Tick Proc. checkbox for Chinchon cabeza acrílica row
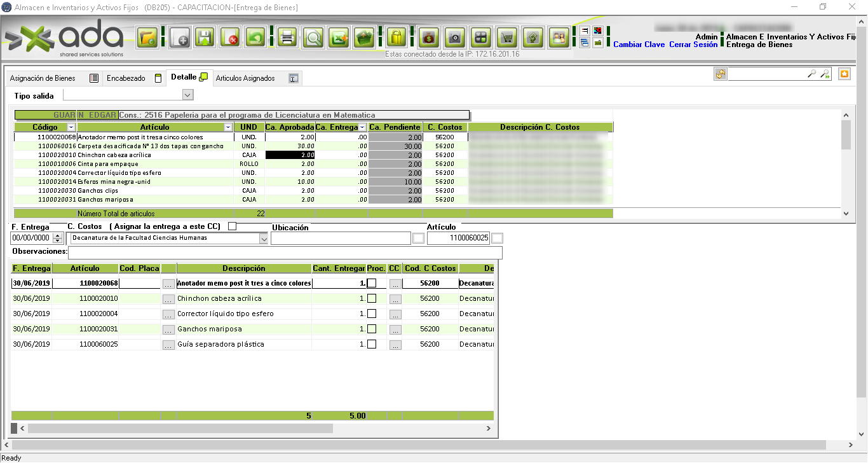This screenshot has width=868, height=463. click(x=372, y=298)
